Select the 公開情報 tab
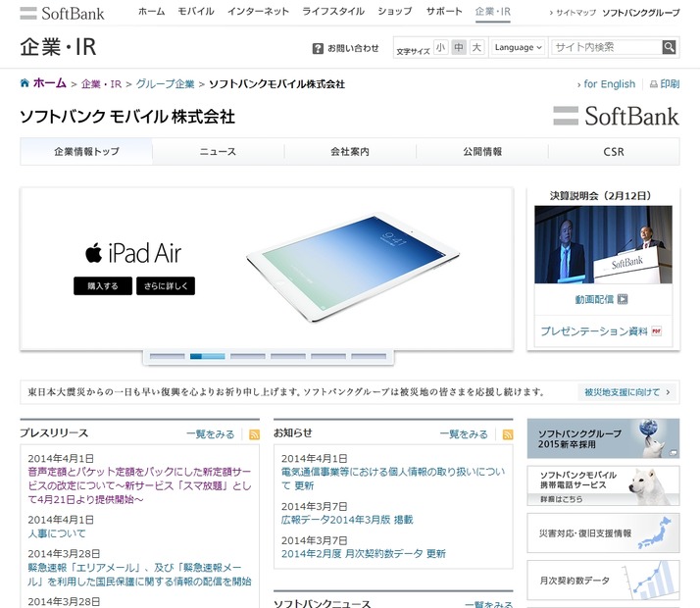 coord(482,151)
